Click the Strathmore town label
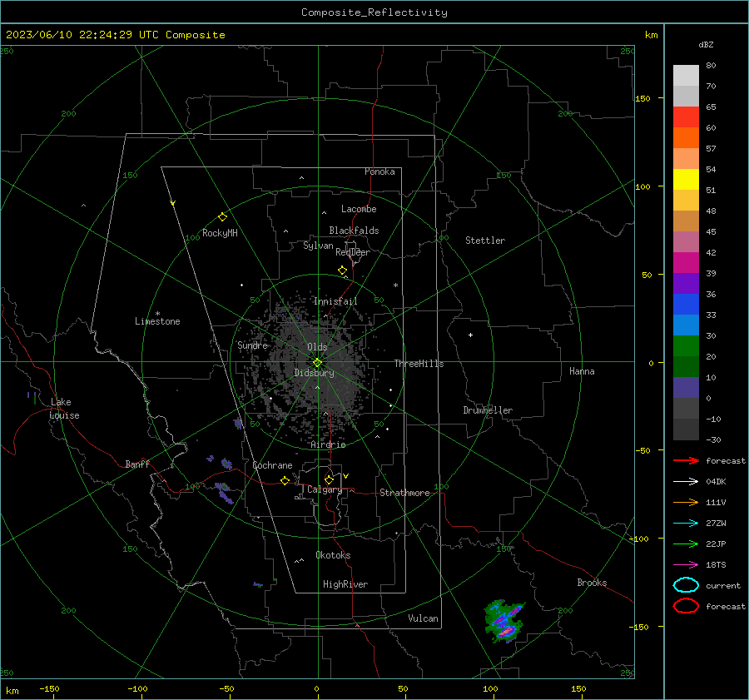Image resolution: width=749 pixels, height=700 pixels. (x=404, y=493)
